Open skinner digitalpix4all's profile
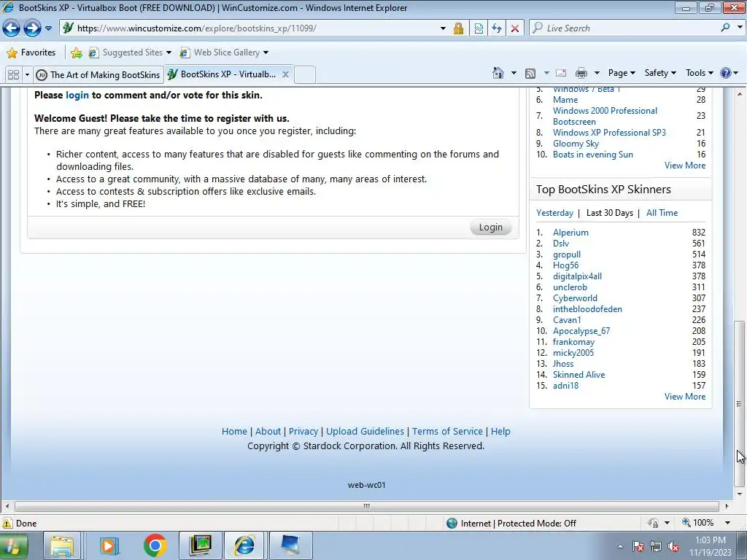The width and height of the screenshot is (747, 560). pos(577,276)
